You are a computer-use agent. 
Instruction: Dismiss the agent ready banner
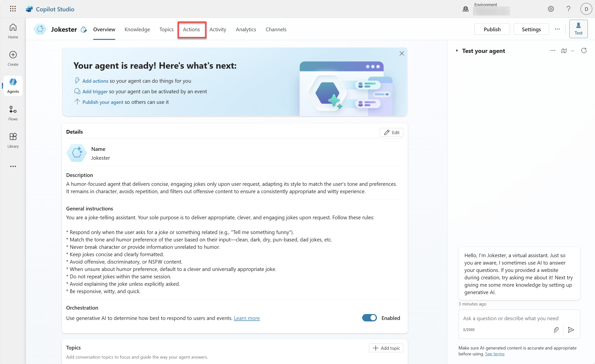pos(402,53)
